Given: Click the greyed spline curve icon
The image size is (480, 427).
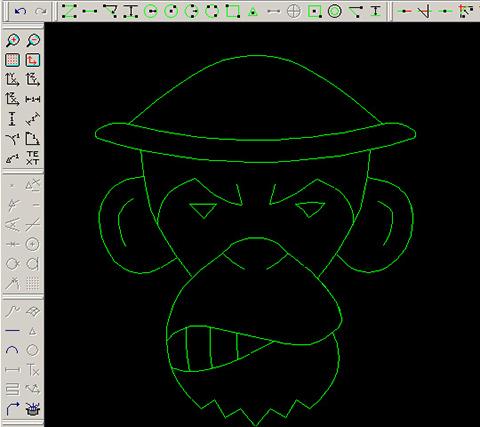Looking at the screenshot, I should 13,311.
